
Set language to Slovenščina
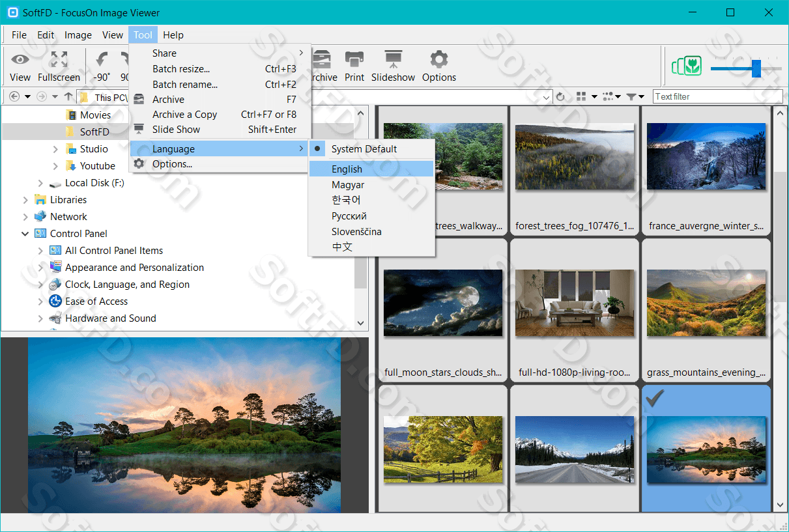tap(371, 232)
